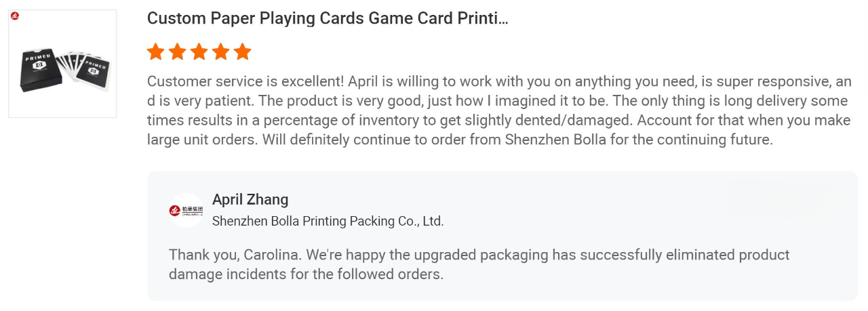
Task: Open the Custom Paper Playing Cards product title
Action: (328, 18)
